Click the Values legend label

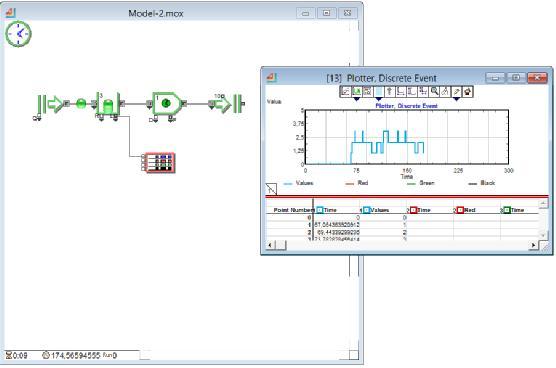click(304, 183)
